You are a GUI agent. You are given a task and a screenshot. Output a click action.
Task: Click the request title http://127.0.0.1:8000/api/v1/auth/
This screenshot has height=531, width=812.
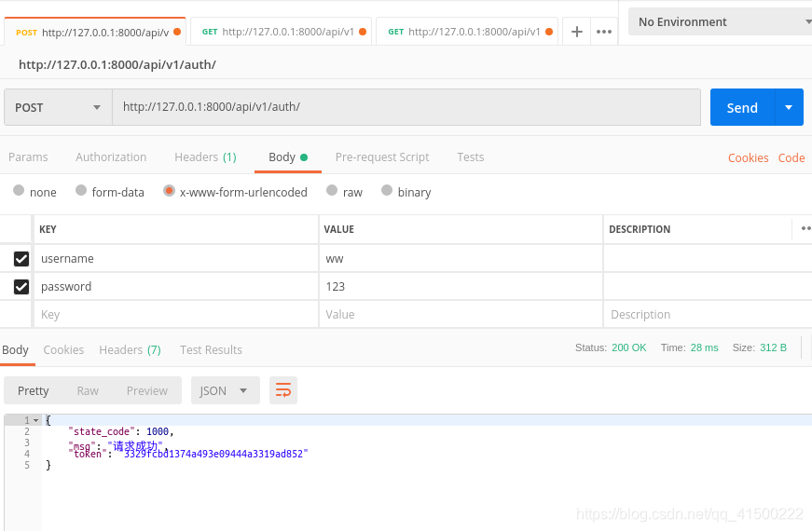click(x=117, y=64)
